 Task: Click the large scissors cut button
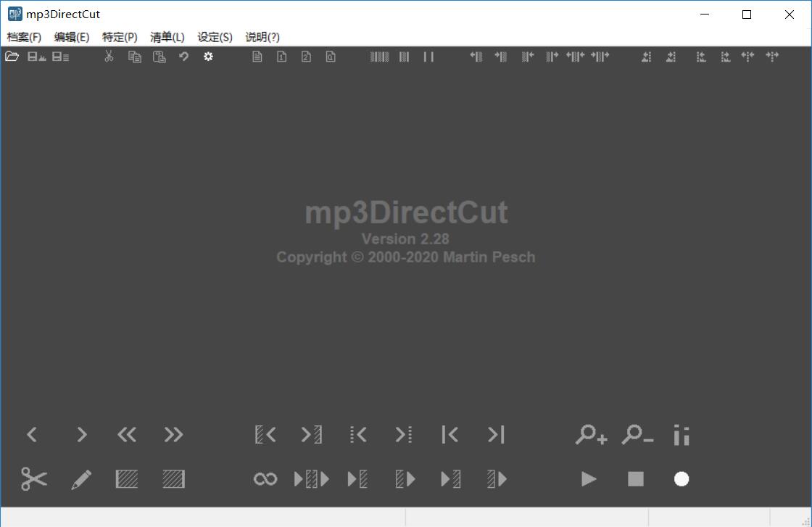pyautogui.click(x=34, y=479)
